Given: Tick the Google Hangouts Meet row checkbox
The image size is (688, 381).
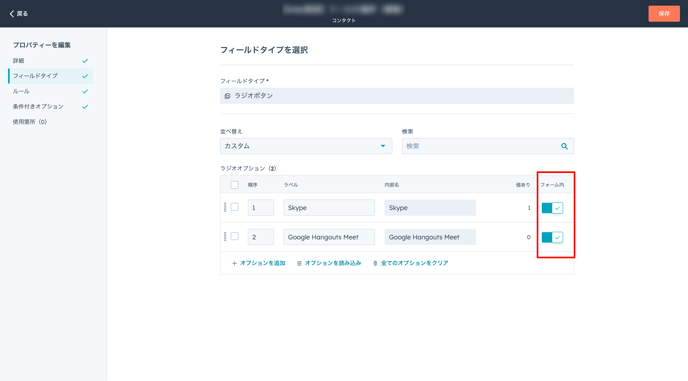Looking at the screenshot, I should pos(235,236).
